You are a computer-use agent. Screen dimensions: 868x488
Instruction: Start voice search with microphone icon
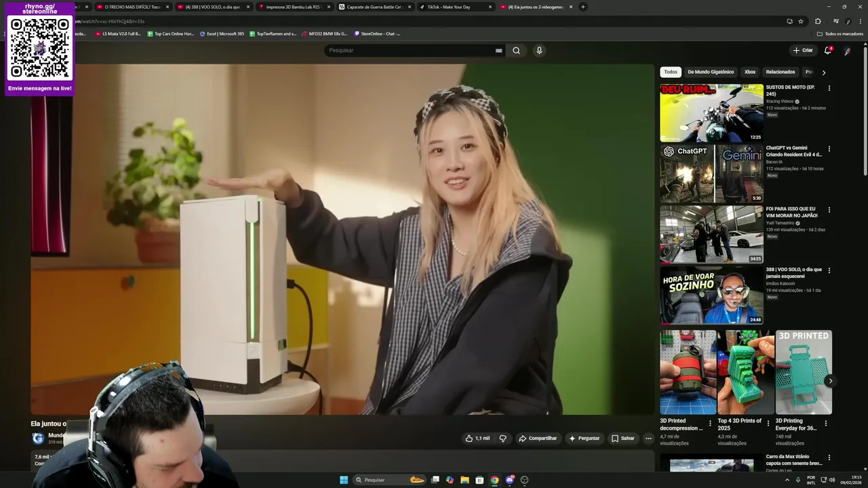coord(539,50)
